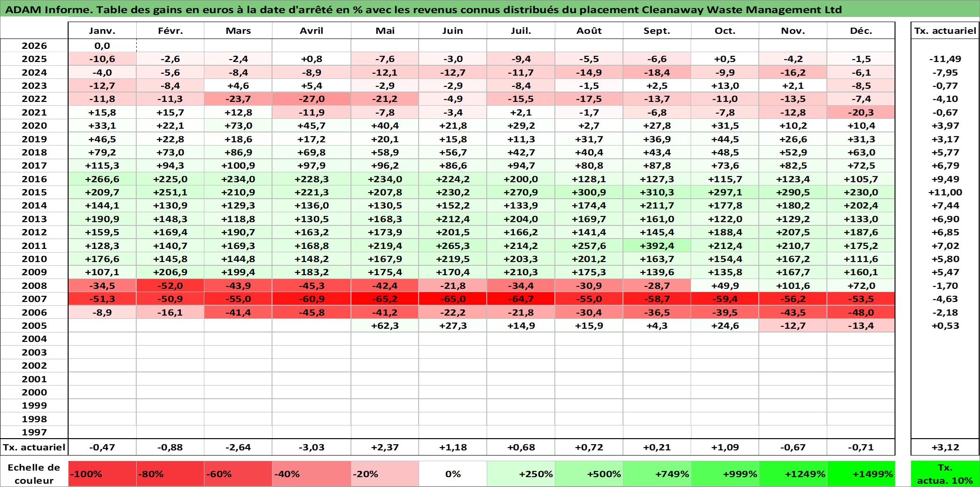The image size is (980, 487).
Task: Click the +212,4 cell in Juin 2013
Action: click(452, 219)
